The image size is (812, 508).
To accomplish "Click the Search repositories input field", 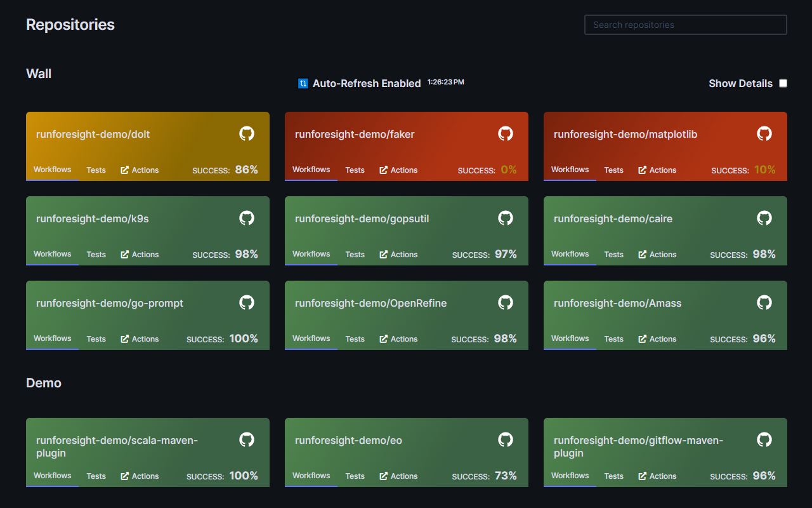I will (x=685, y=25).
